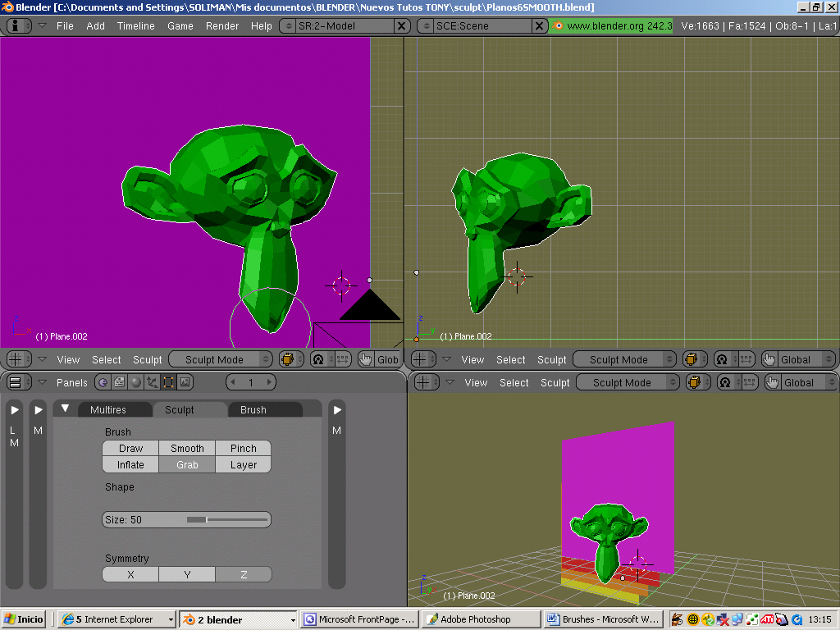Image resolution: width=840 pixels, height=630 pixels.
Task: Expand the collapsed L M panel arrow
Action: click(x=15, y=410)
